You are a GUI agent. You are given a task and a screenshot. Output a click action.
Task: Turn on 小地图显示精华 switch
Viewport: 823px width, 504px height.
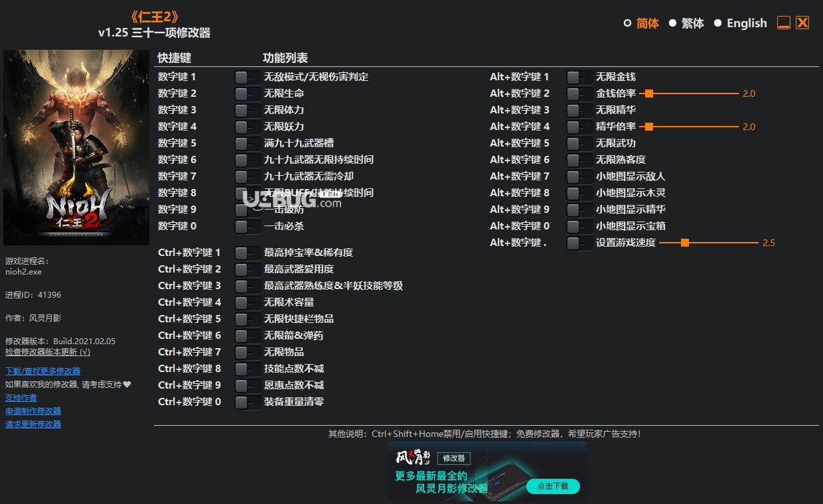[x=579, y=210]
